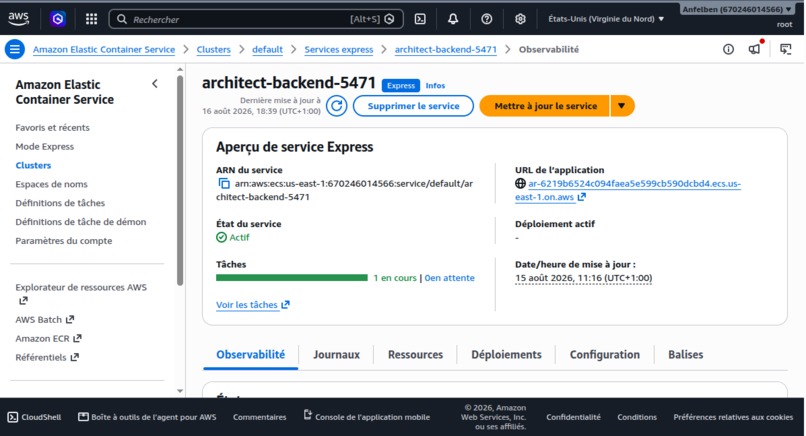Open Mode Express in sidebar
Image resolution: width=806 pixels, height=436 pixels.
45,147
